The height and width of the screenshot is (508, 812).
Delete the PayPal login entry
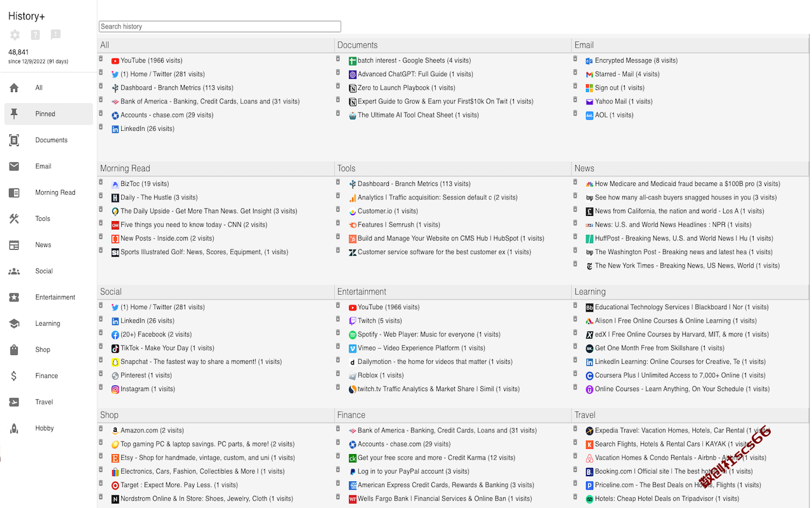pos(338,470)
